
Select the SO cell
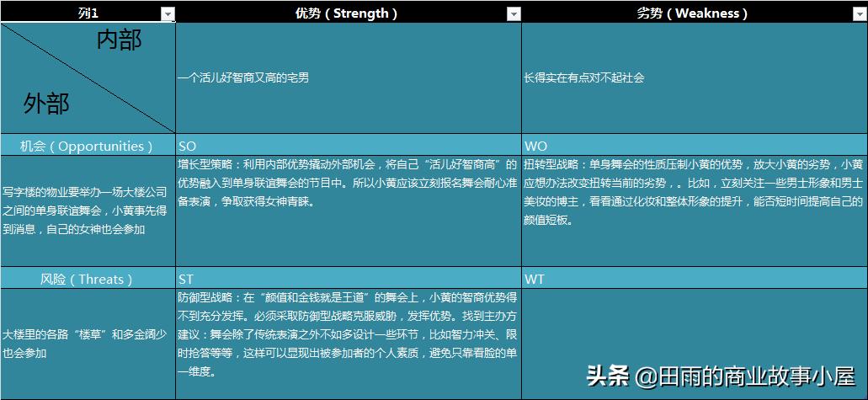click(349, 146)
